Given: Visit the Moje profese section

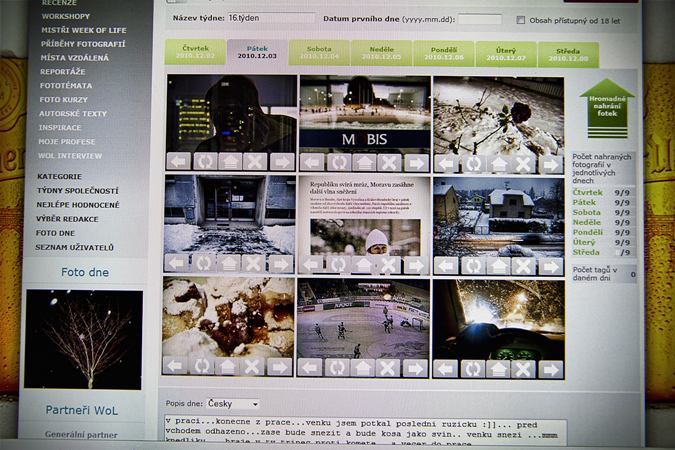Looking at the screenshot, I should pyautogui.click(x=67, y=142).
